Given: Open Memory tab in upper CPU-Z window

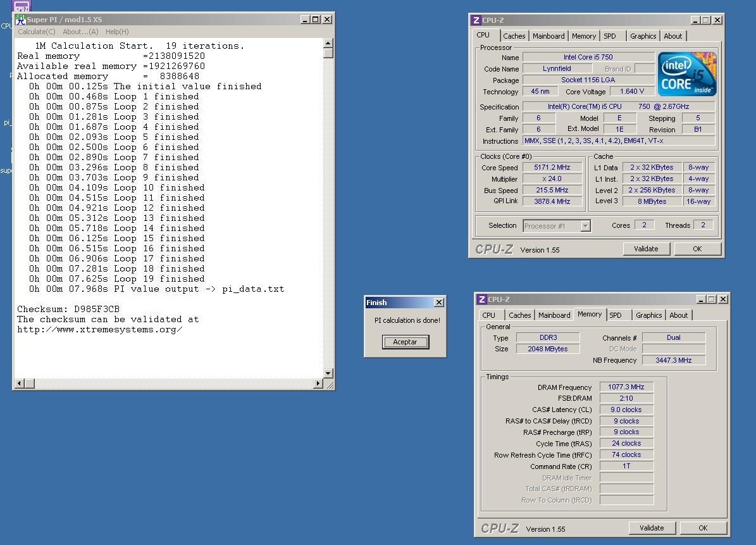Looking at the screenshot, I should click(584, 36).
